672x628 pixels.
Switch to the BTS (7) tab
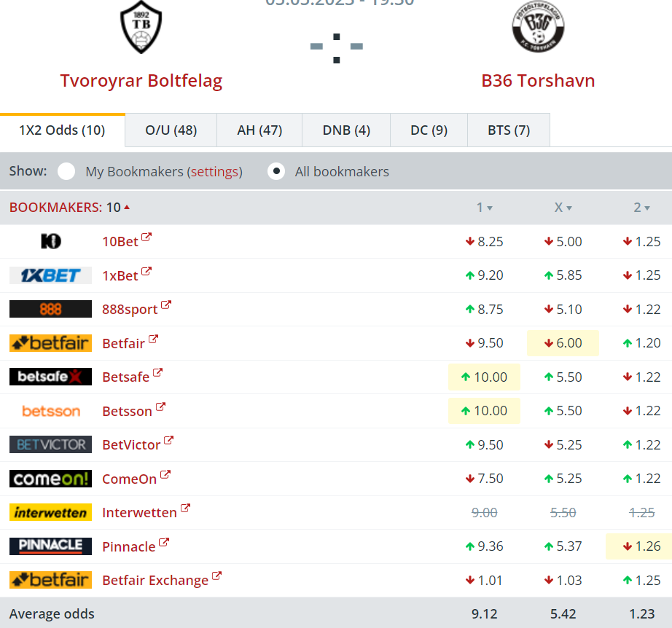coord(509,130)
